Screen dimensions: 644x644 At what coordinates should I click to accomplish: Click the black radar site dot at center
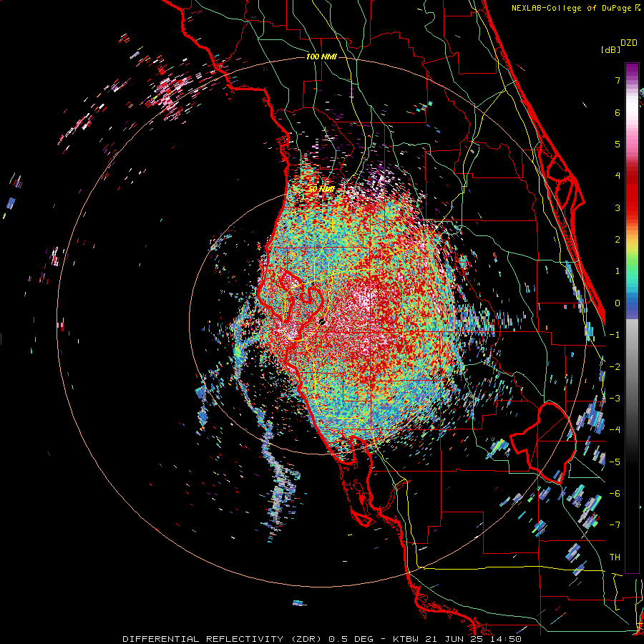pyautogui.click(x=323, y=323)
